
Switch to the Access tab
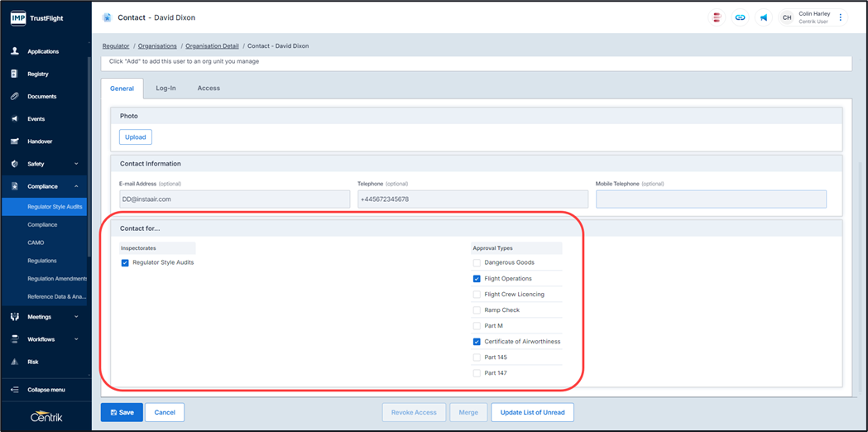click(x=209, y=89)
